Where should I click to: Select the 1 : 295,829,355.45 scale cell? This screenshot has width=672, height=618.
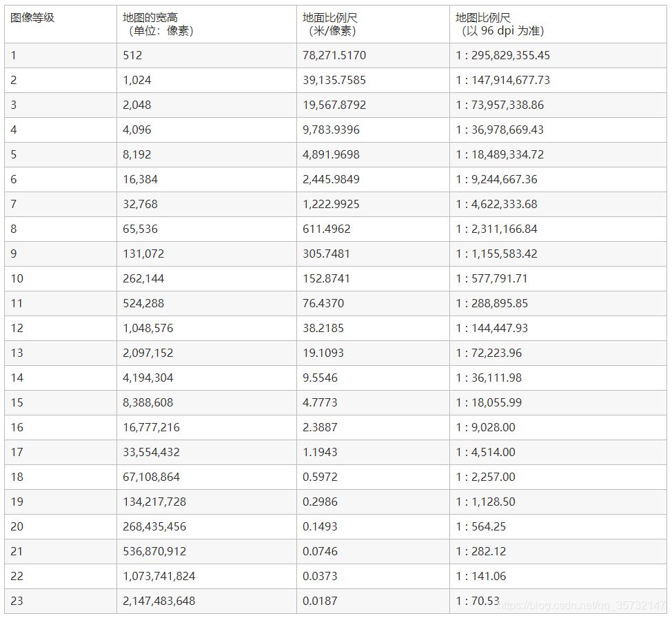coord(502,55)
